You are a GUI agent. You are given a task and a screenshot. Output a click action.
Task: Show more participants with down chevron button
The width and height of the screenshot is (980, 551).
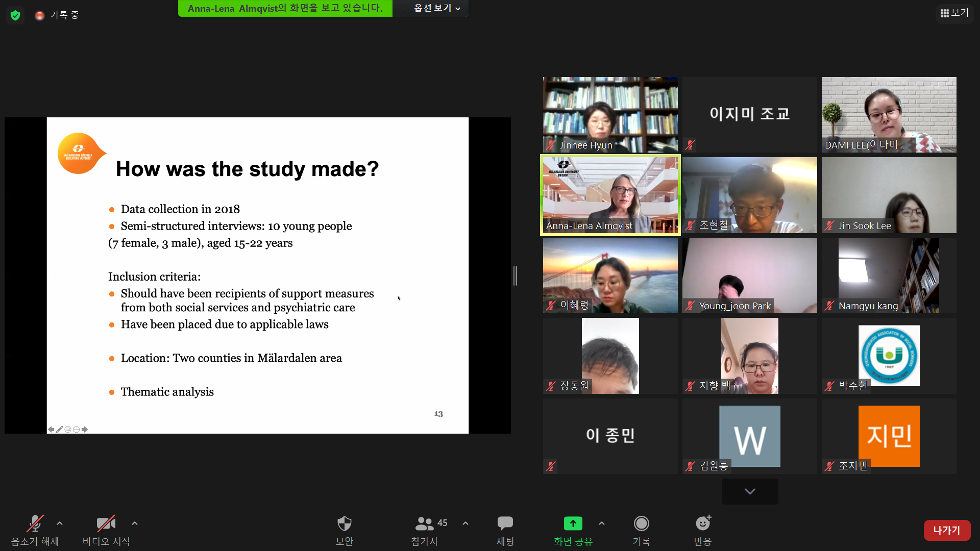click(750, 491)
